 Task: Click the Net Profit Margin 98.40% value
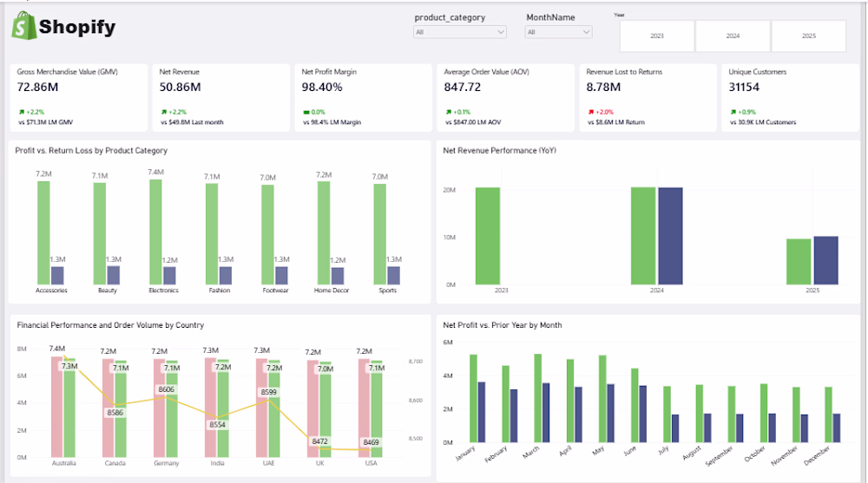322,87
